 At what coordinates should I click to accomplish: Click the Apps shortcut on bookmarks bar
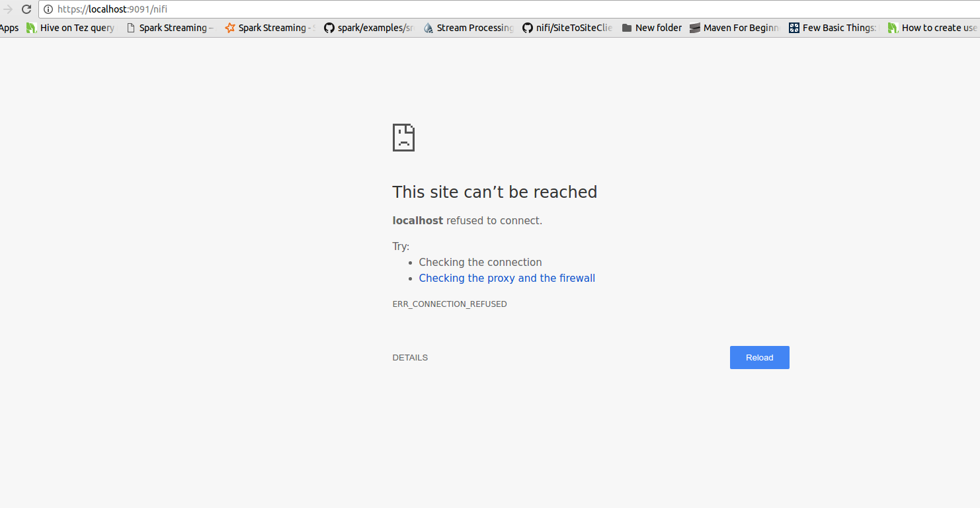pos(9,28)
